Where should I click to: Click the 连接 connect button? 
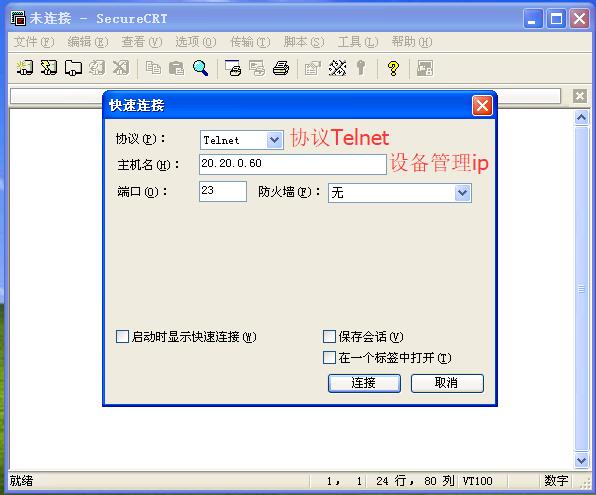pyautogui.click(x=364, y=383)
